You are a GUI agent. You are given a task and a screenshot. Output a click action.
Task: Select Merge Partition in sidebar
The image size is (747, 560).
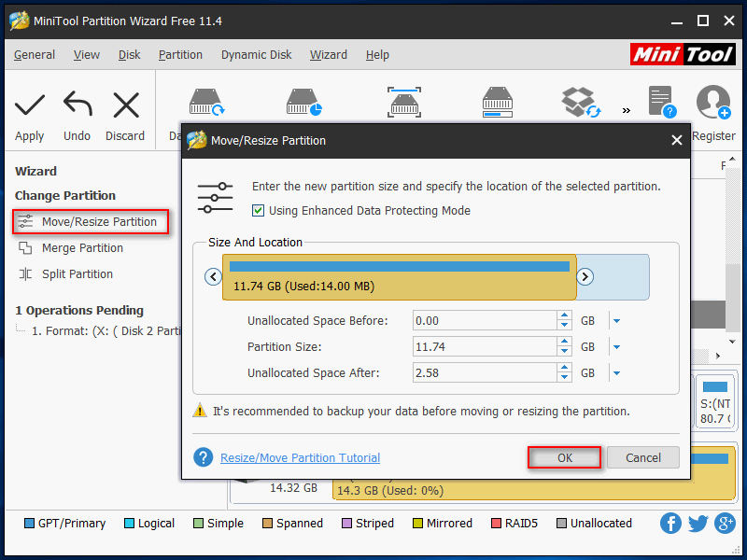(x=71, y=248)
